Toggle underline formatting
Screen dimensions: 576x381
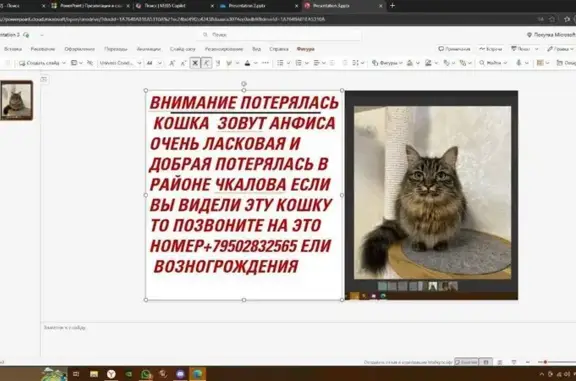point(218,63)
